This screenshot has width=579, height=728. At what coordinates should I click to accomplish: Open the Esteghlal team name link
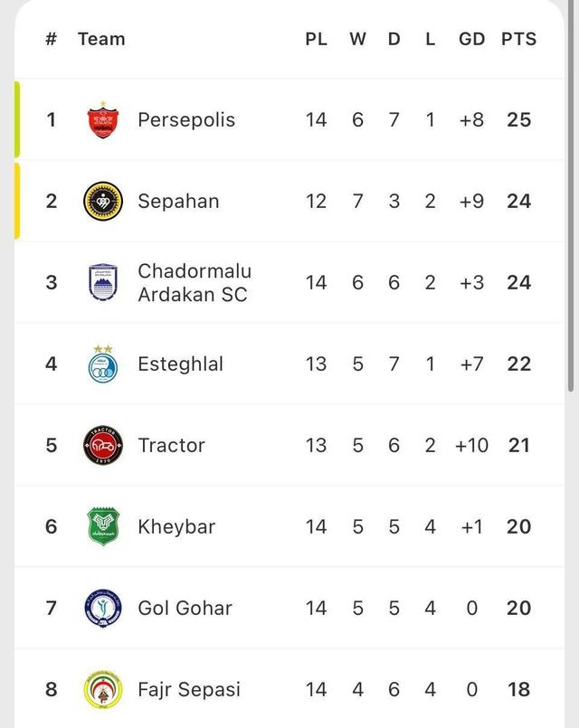180,364
